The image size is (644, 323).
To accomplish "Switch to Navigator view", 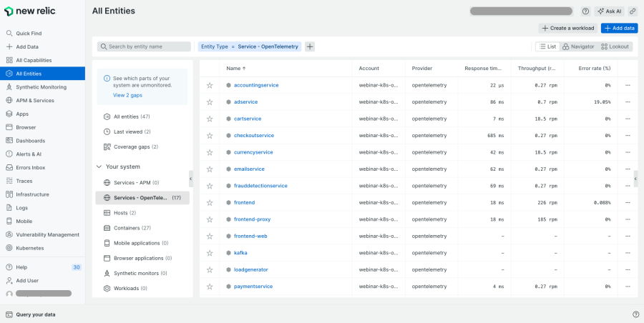I will [578, 46].
